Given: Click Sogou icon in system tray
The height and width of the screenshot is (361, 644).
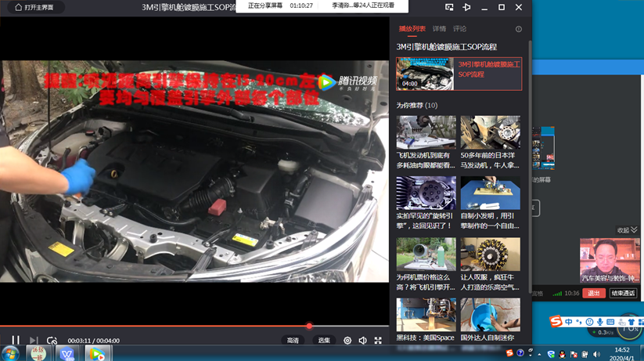Looking at the screenshot, I should [509, 353].
